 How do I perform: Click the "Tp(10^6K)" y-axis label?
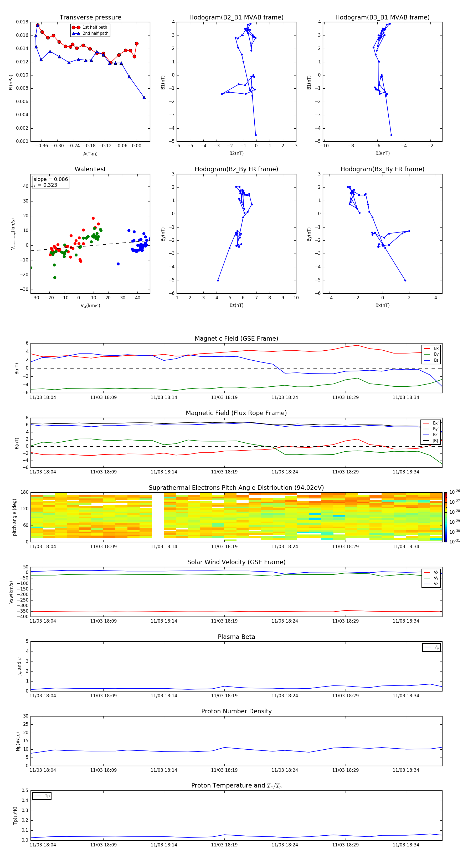15,815
